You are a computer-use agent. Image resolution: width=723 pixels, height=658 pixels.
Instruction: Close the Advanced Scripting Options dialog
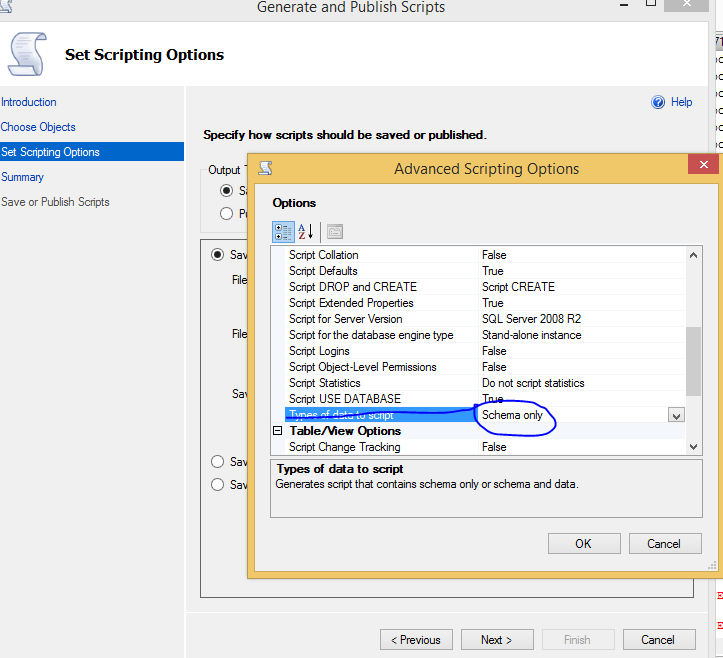[703, 167]
